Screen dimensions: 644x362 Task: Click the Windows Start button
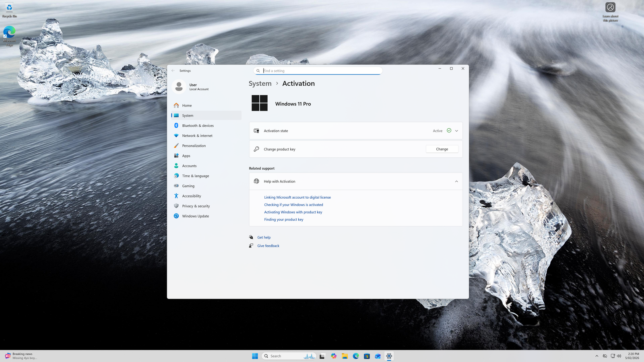[255, 356]
